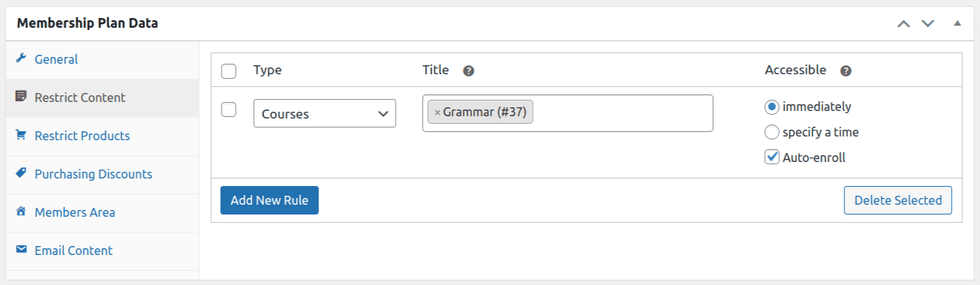The image size is (980, 285).
Task: Collapse the Membership Plan Data panel
Action: (957, 23)
